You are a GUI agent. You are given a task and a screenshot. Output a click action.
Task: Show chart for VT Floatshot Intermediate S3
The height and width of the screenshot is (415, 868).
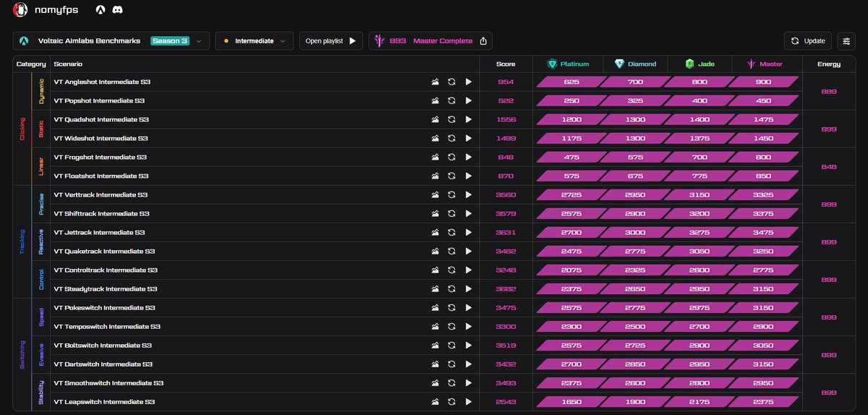(x=435, y=176)
